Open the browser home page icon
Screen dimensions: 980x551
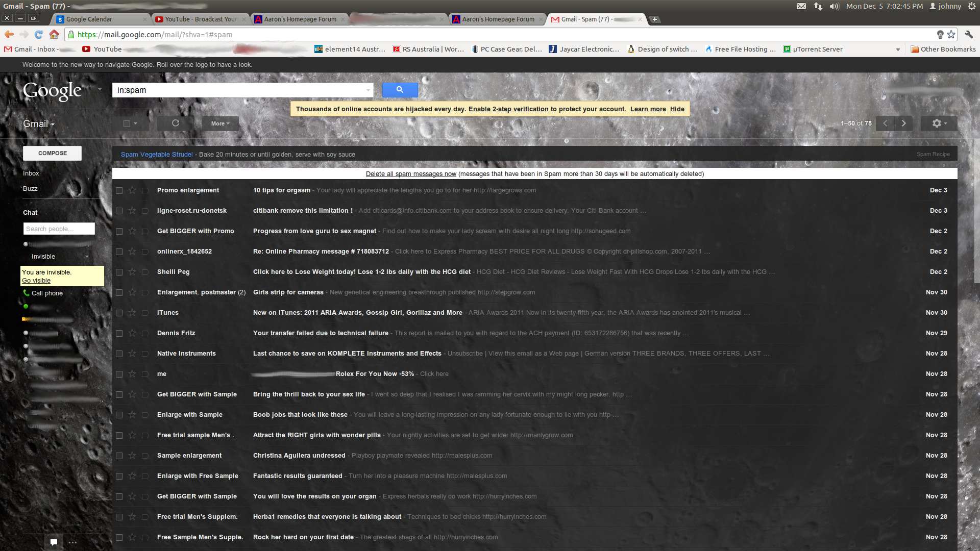(x=54, y=34)
